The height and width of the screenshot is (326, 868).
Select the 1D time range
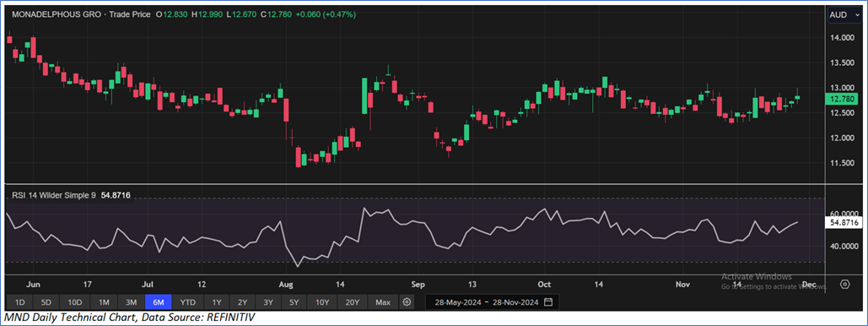click(x=19, y=302)
